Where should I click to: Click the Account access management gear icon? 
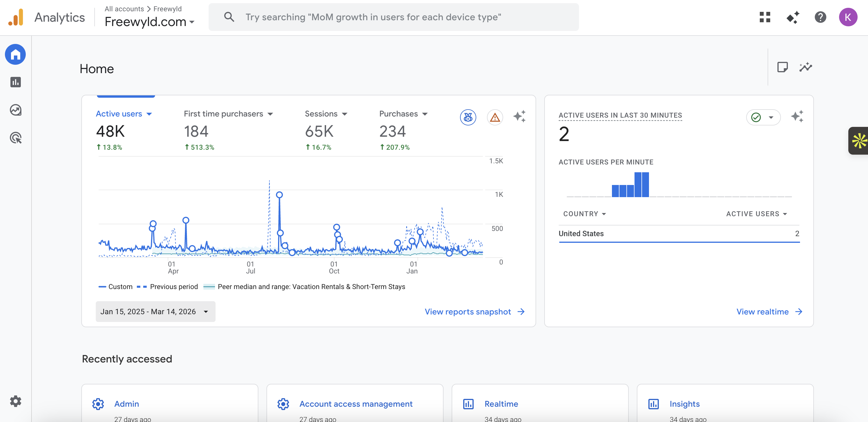283,404
